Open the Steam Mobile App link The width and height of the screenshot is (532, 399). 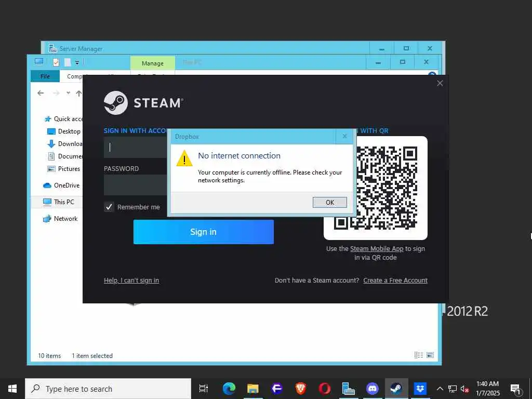click(377, 249)
